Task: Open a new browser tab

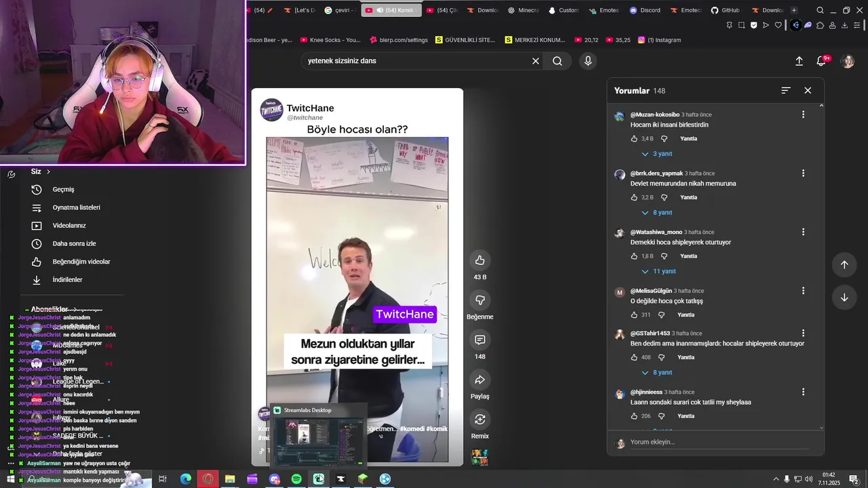Action: pyautogui.click(x=794, y=10)
